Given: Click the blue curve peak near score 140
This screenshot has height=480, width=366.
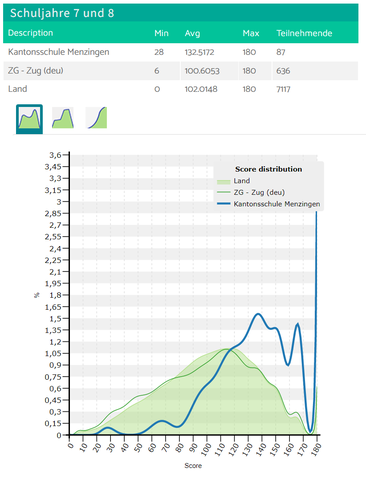Looking at the screenshot, I should 258,314.
